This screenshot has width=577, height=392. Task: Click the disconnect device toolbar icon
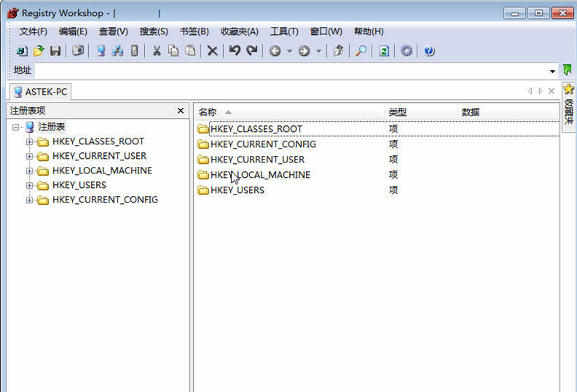134,51
